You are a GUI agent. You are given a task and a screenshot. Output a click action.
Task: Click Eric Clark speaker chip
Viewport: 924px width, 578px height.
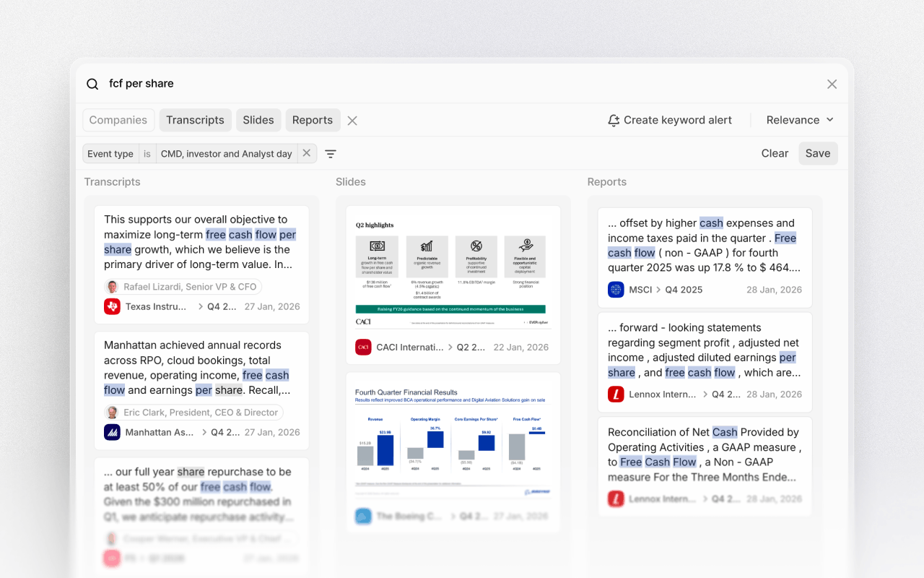click(193, 413)
